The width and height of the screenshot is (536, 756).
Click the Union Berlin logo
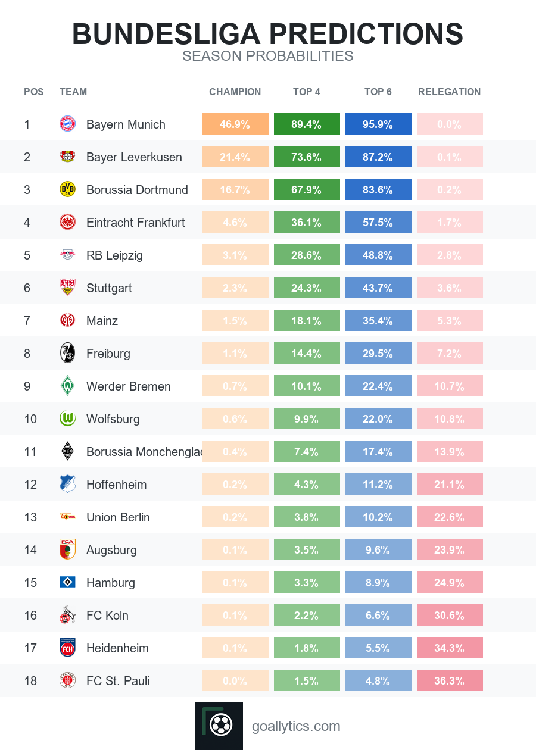tap(68, 517)
